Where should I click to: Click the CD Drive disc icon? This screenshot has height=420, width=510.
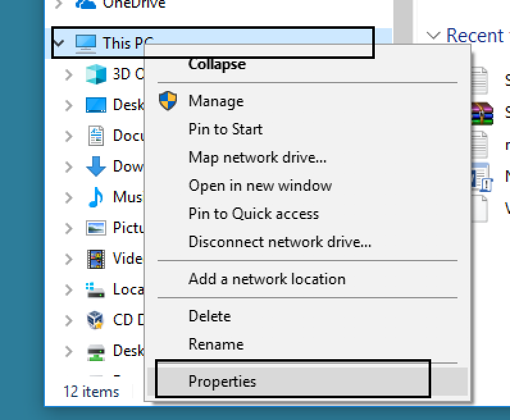pyautogui.click(x=96, y=319)
